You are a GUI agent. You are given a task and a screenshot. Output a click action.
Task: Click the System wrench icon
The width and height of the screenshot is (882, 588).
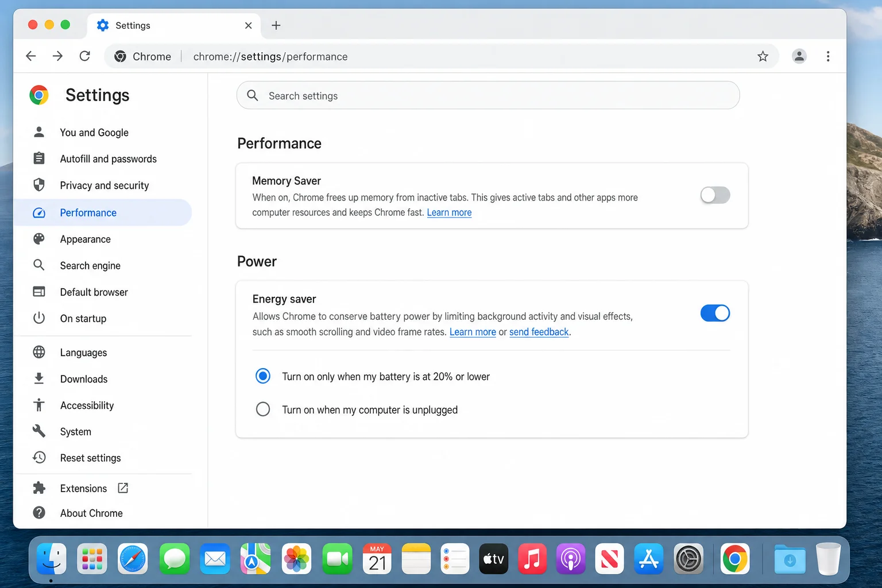(39, 431)
